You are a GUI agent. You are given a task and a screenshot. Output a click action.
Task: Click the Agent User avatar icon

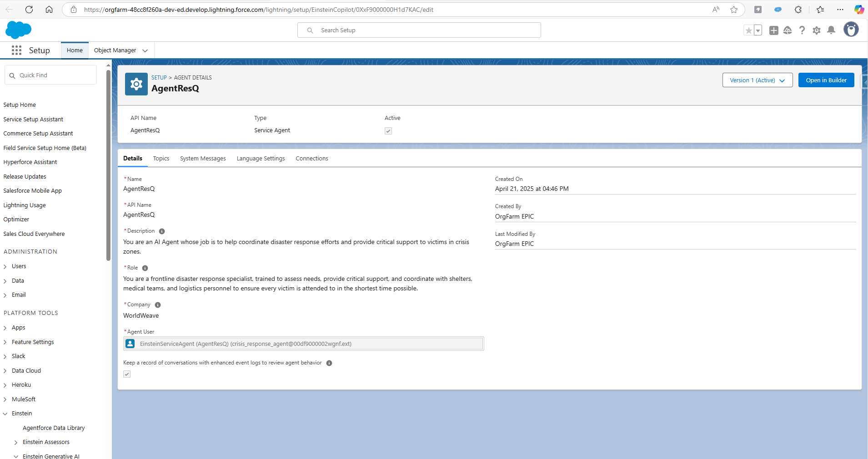pyautogui.click(x=130, y=344)
